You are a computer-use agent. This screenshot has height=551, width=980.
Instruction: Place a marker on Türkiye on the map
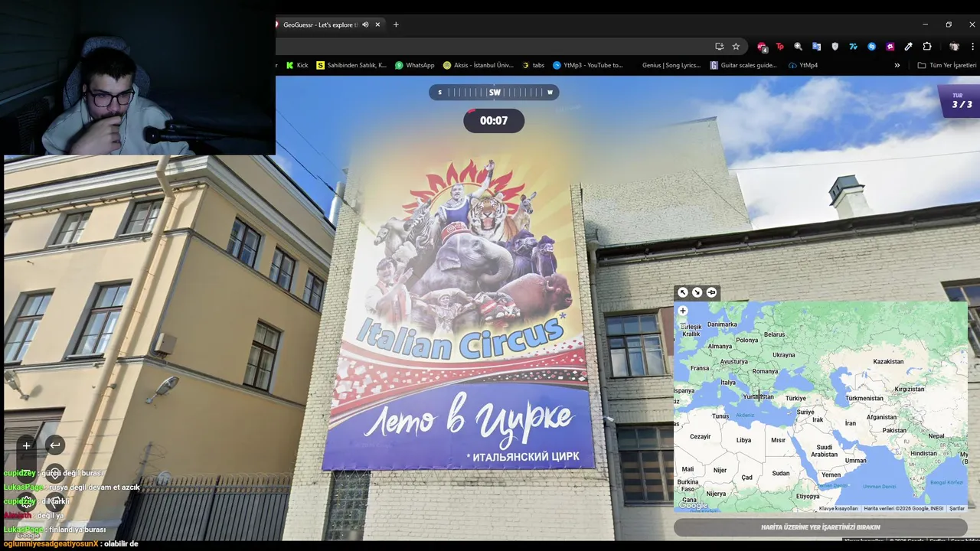click(x=795, y=398)
